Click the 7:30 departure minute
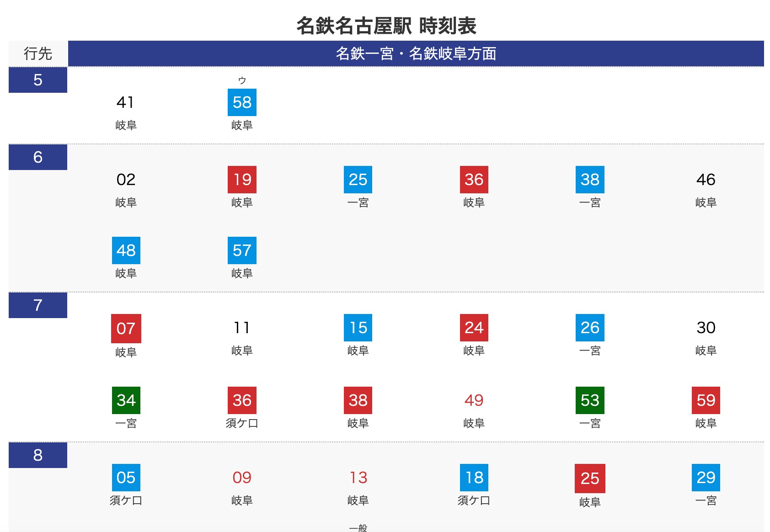 point(706,328)
